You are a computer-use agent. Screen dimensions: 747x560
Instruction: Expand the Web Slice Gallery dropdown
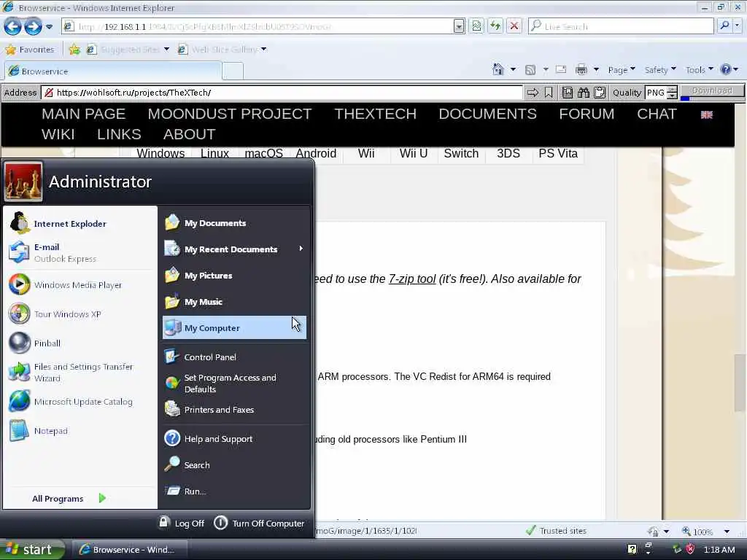coord(264,50)
